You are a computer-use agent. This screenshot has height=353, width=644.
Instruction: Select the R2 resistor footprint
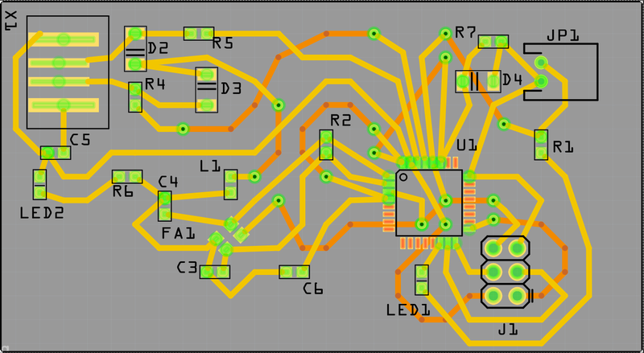[326, 146]
